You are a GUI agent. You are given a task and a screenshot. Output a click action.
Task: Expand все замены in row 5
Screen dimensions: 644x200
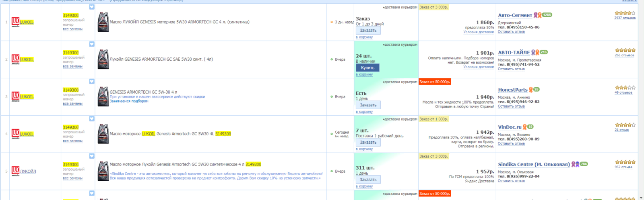click(72, 179)
